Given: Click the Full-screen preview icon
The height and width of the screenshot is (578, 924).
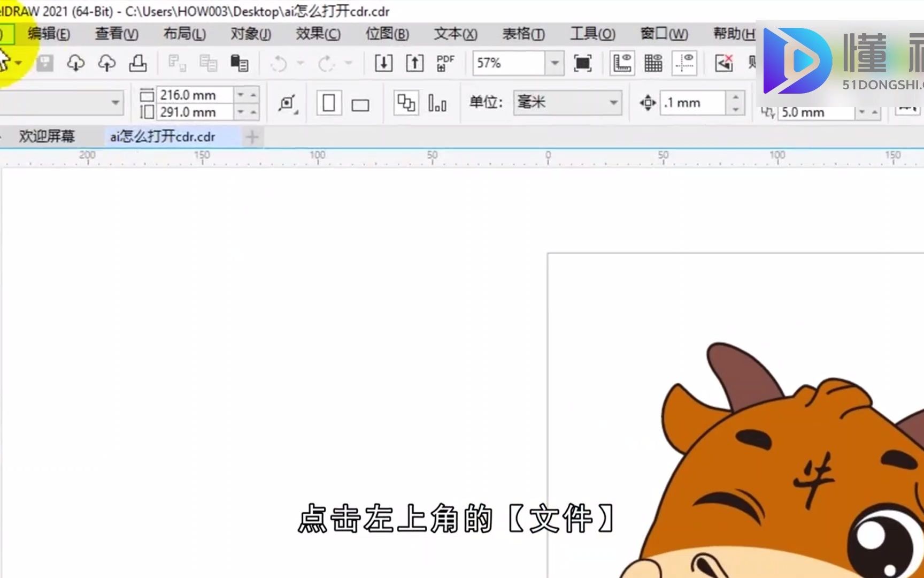Looking at the screenshot, I should pyautogui.click(x=582, y=63).
